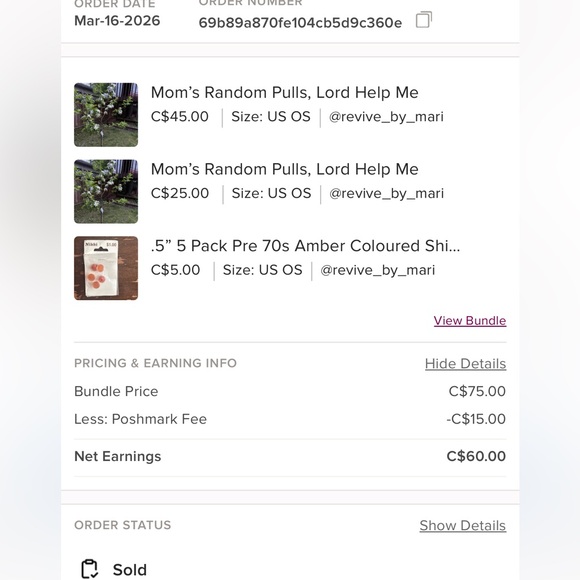The height and width of the screenshot is (580, 580).
Task: Open the .5" 5 Pack Pre 70s Amber listing title
Action: coord(305,246)
